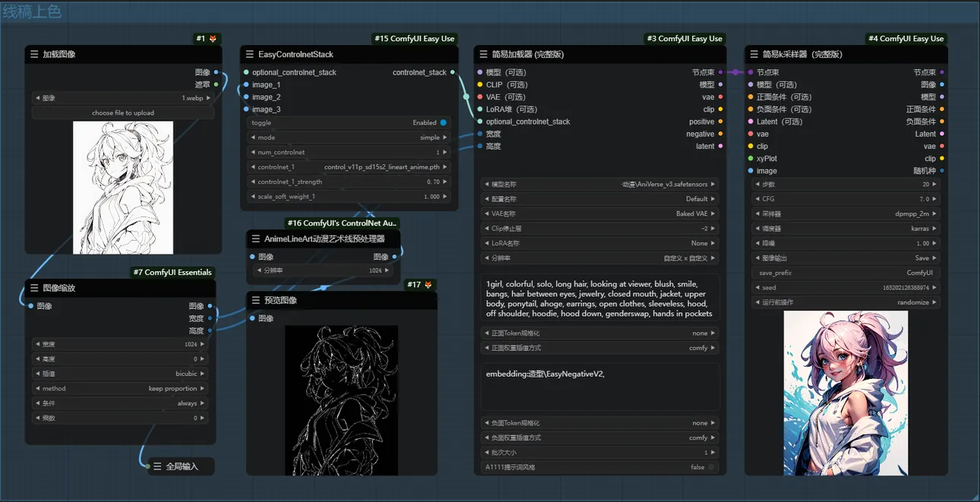Screen dimensions: 980x502
Task: Click the EasyControlnetStack node menu icon
Action: 250,55
